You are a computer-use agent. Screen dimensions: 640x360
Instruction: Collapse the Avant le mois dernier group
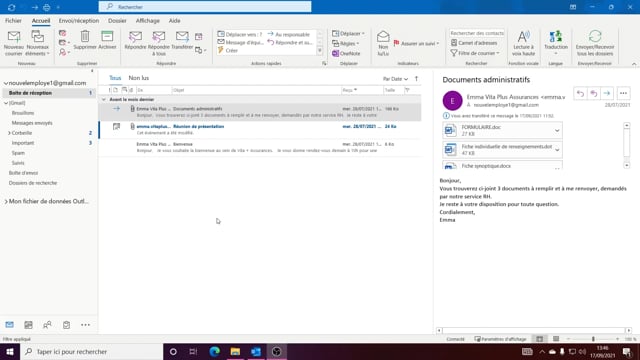coord(104,100)
